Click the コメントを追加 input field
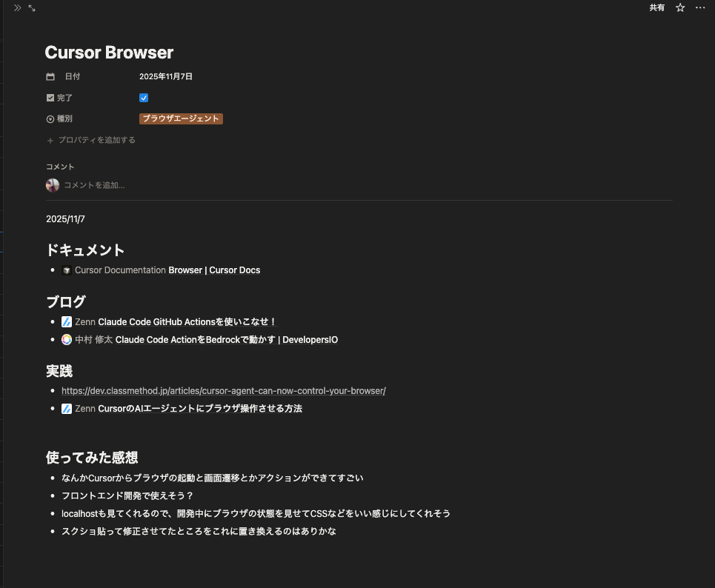The width and height of the screenshot is (715, 588). tap(94, 184)
